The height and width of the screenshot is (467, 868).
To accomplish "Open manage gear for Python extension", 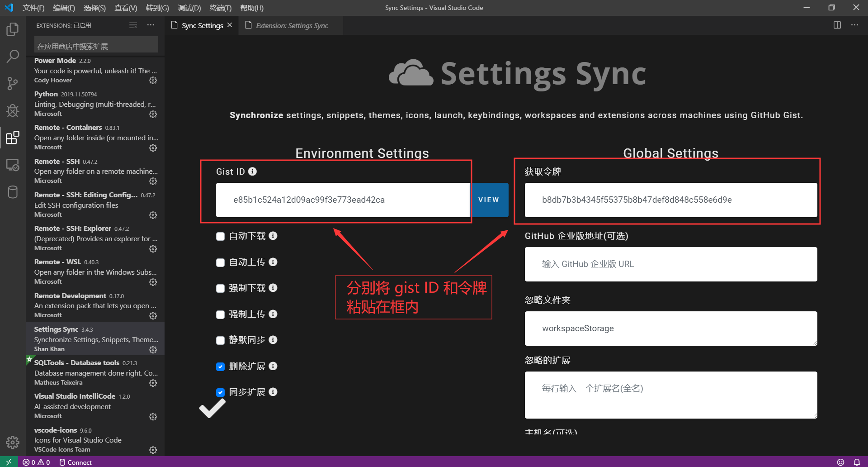I will (153, 114).
